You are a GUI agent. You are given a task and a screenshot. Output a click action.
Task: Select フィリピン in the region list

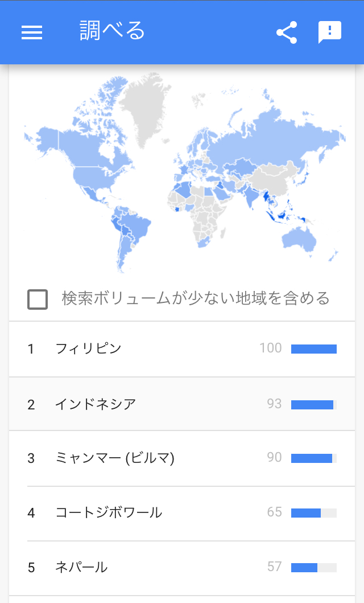[x=89, y=348]
